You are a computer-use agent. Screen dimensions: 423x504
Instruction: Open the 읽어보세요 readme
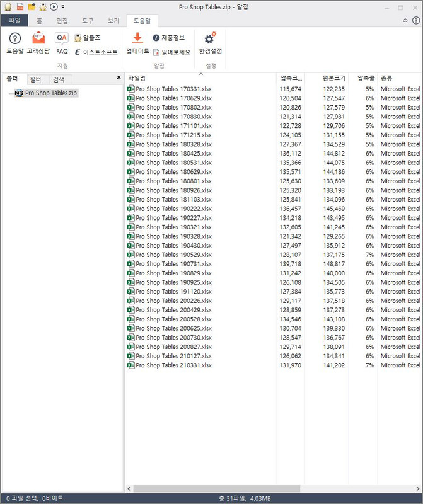pyautogui.click(x=171, y=52)
